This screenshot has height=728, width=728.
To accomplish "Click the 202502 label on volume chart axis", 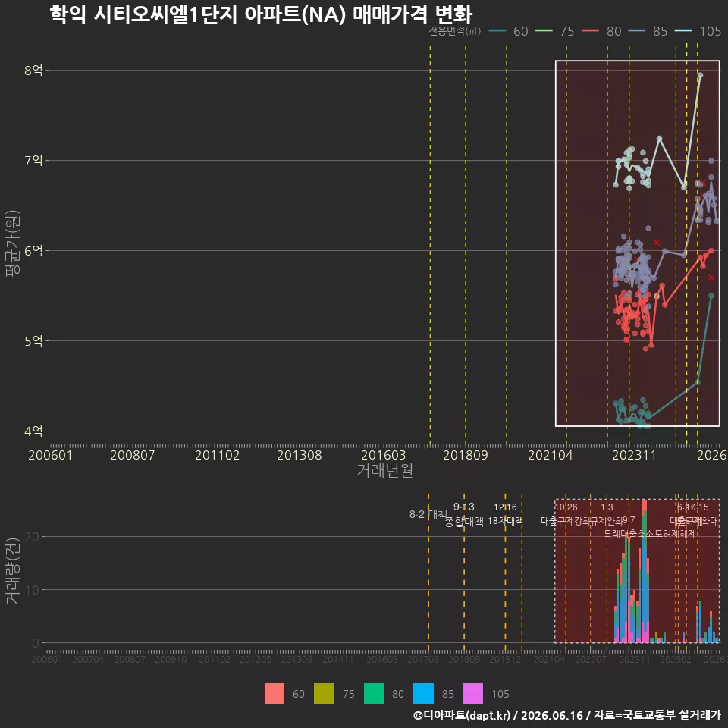I will (x=676, y=659).
